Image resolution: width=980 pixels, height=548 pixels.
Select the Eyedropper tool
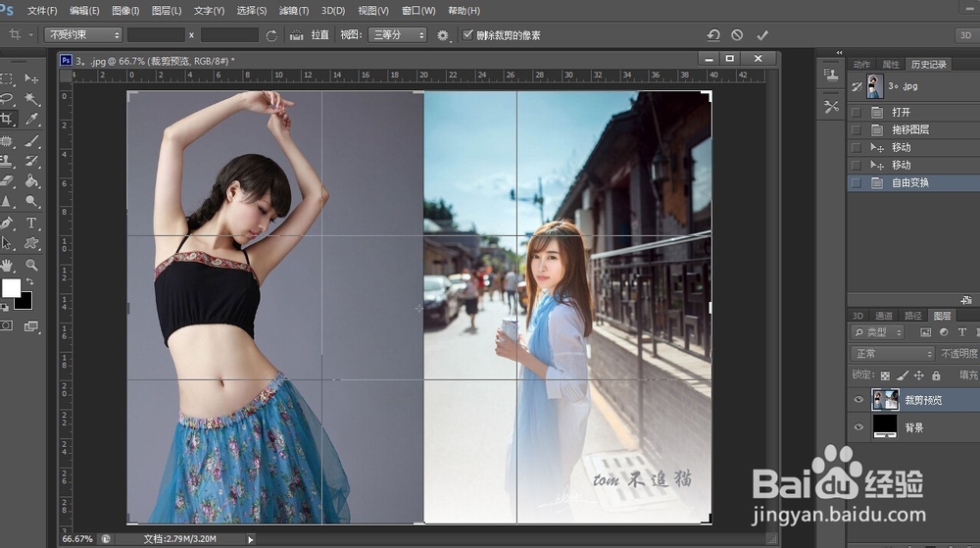(31, 119)
